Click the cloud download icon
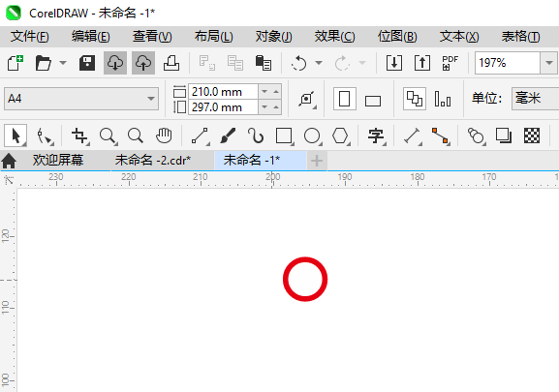The image size is (559, 392). (x=115, y=63)
